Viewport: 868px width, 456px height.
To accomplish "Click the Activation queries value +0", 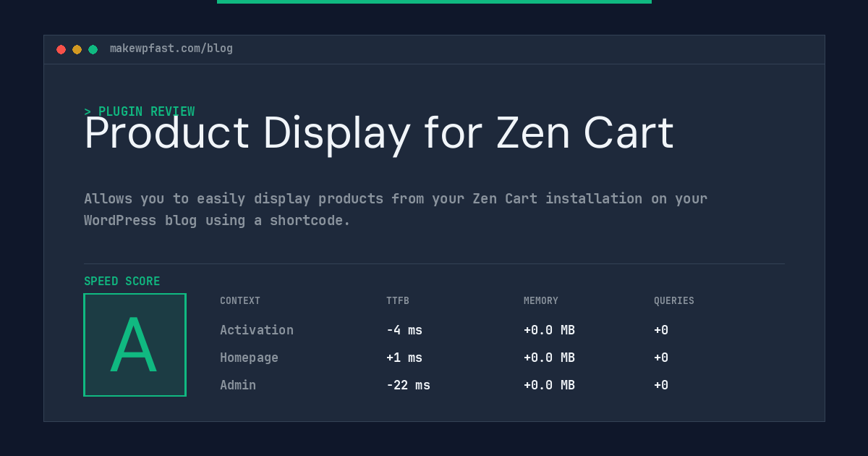I will [661, 330].
